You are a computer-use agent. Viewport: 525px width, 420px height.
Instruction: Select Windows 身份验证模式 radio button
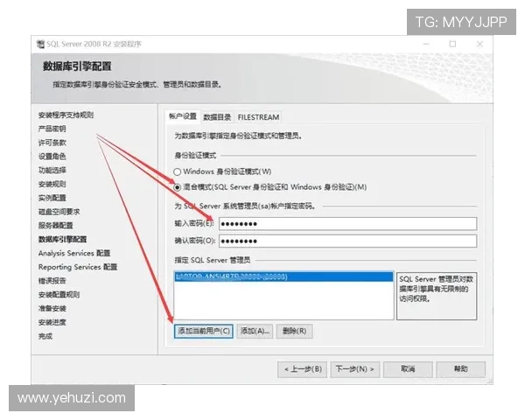point(177,171)
